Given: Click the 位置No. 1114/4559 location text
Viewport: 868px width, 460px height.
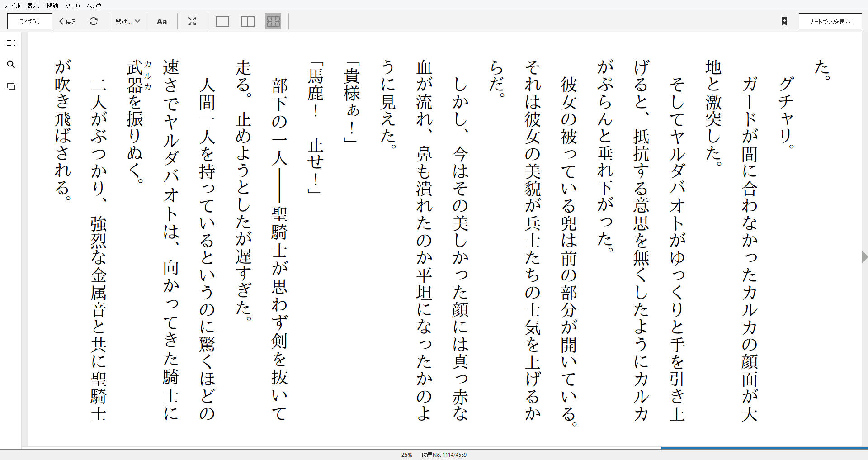Looking at the screenshot, I should (x=444, y=455).
